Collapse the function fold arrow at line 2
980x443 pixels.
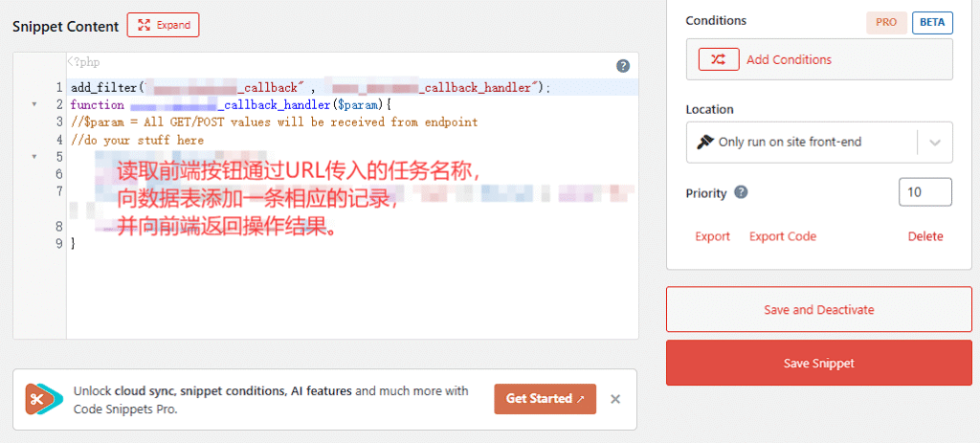(x=34, y=104)
